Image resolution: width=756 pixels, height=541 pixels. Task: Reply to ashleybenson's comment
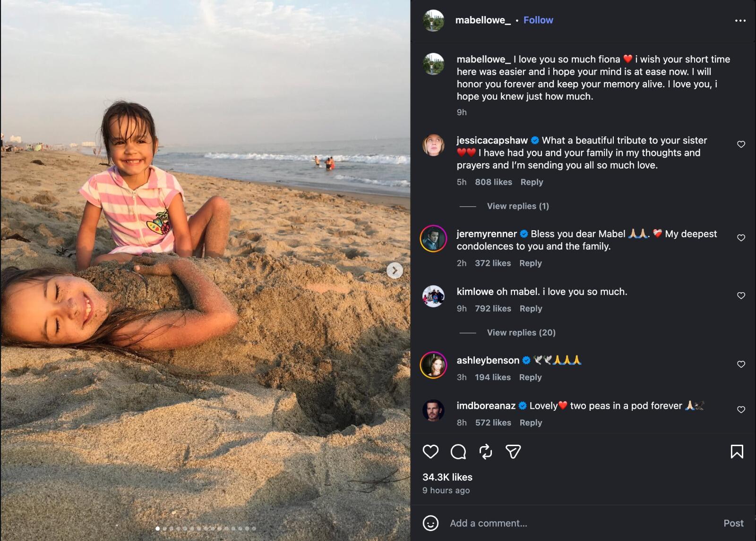coord(530,377)
